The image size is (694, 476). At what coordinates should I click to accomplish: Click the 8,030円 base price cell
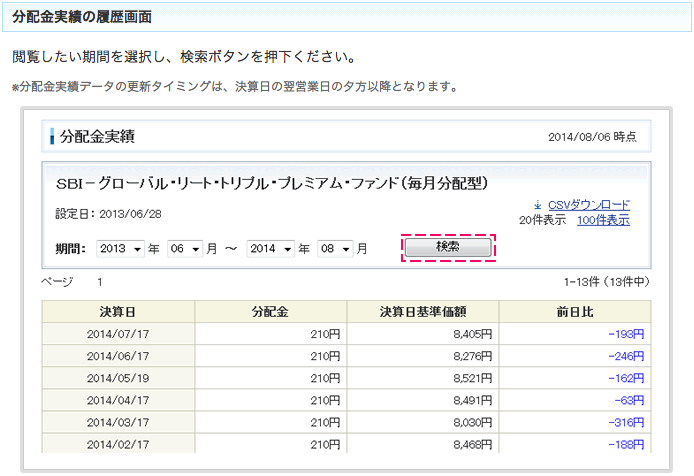point(423,422)
